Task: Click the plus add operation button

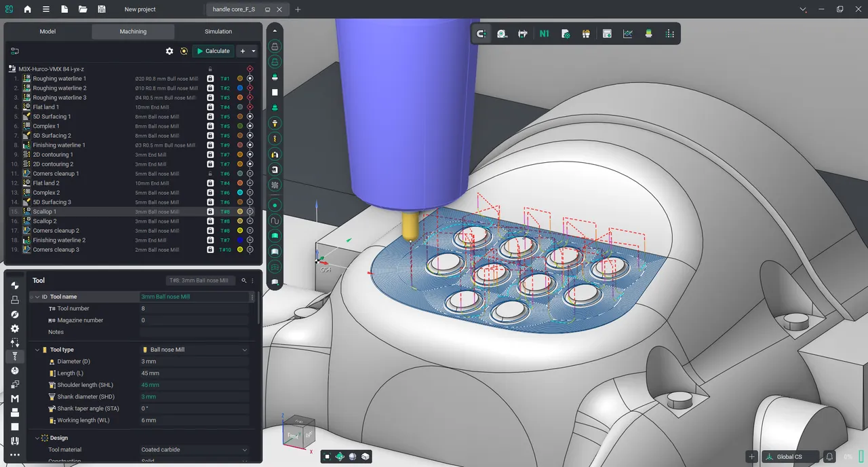Action: (243, 51)
